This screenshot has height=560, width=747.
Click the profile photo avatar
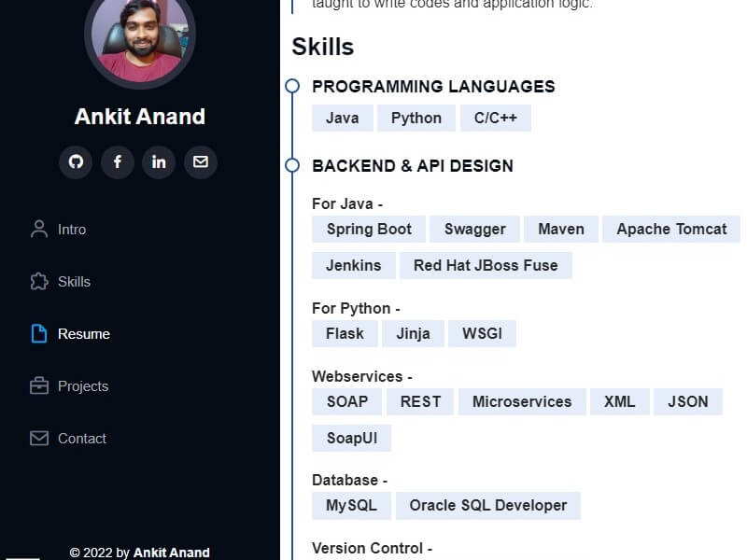tap(139, 38)
